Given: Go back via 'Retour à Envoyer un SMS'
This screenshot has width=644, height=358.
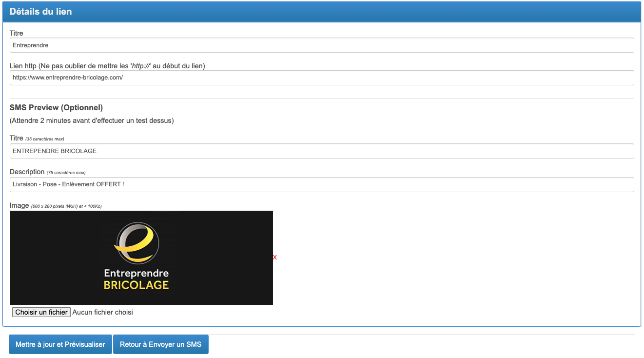Looking at the screenshot, I should coord(161,344).
